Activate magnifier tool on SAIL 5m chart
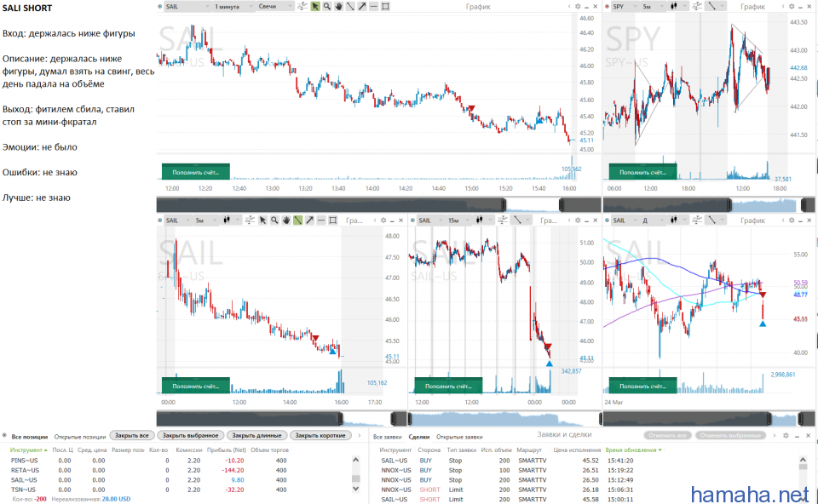 point(274,220)
